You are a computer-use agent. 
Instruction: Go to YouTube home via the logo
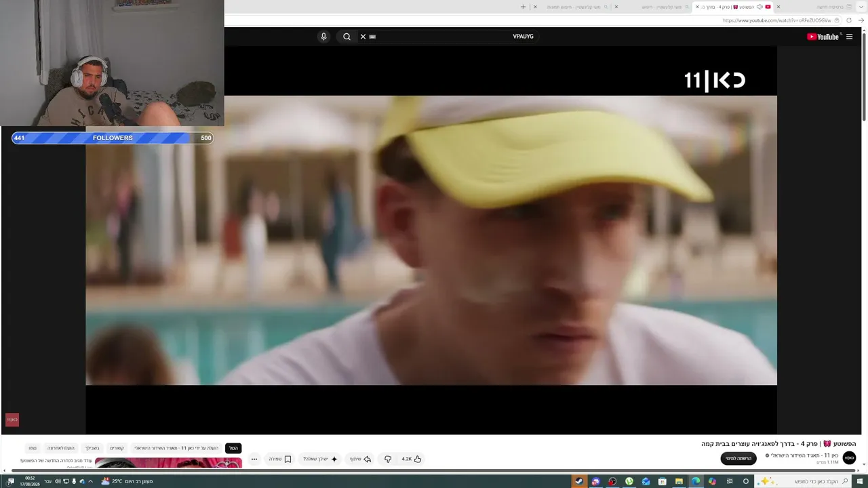tap(823, 37)
